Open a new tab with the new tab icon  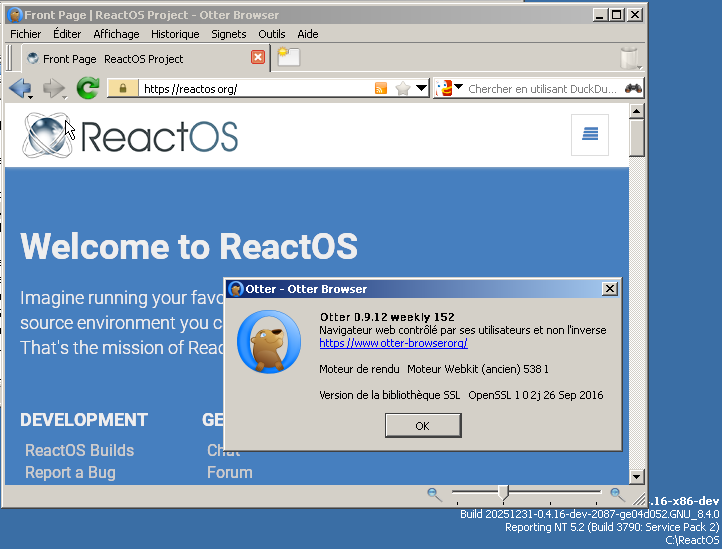click(289, 57)
